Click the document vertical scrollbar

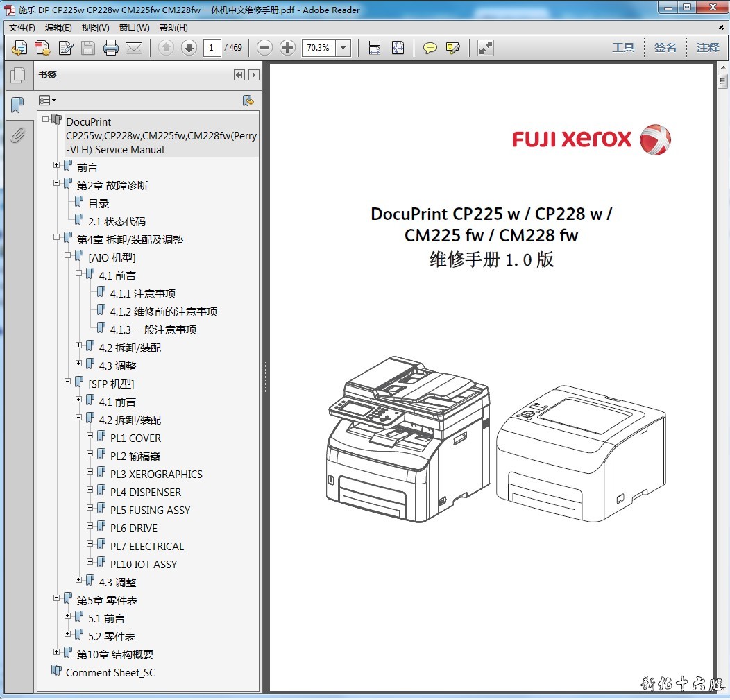point(722,347)
